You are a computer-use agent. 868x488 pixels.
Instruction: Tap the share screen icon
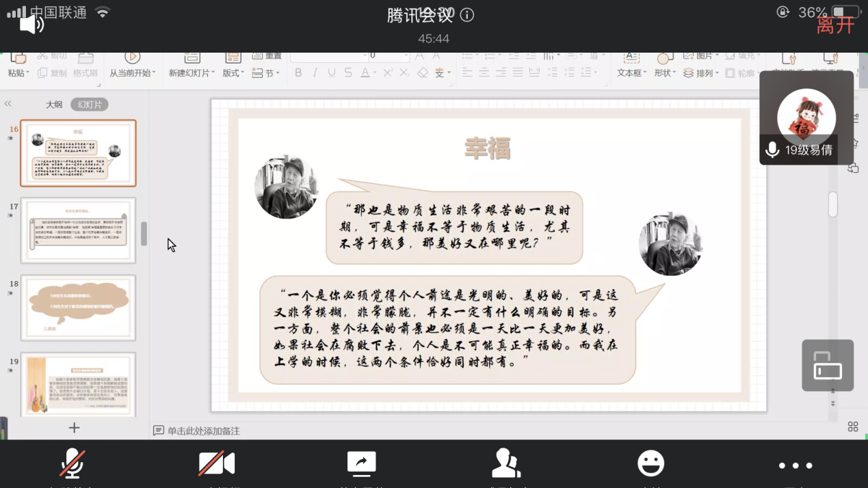pos(361,464)
